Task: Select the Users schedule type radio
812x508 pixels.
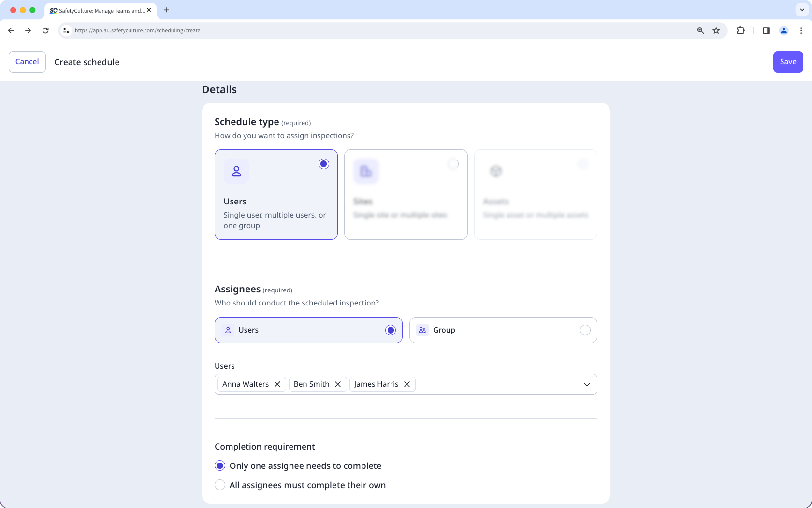Action: [x=324, y=164]
